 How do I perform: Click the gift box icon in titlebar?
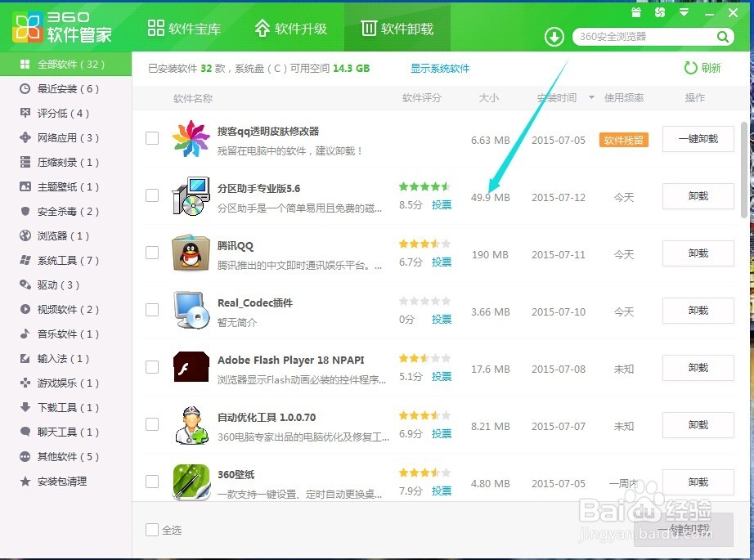coord(636,12)
